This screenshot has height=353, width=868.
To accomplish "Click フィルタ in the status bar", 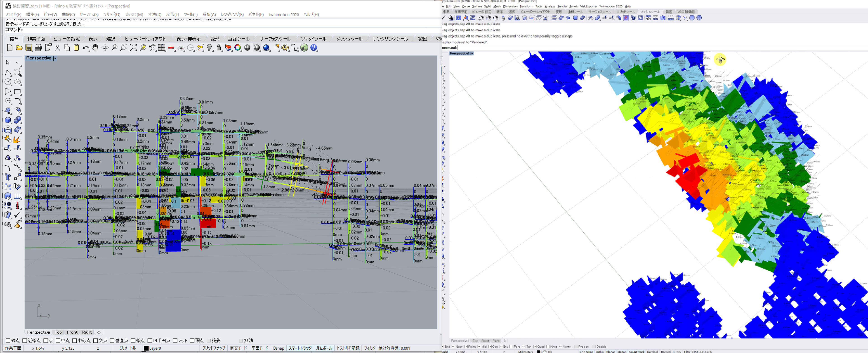I will [370, 348].
